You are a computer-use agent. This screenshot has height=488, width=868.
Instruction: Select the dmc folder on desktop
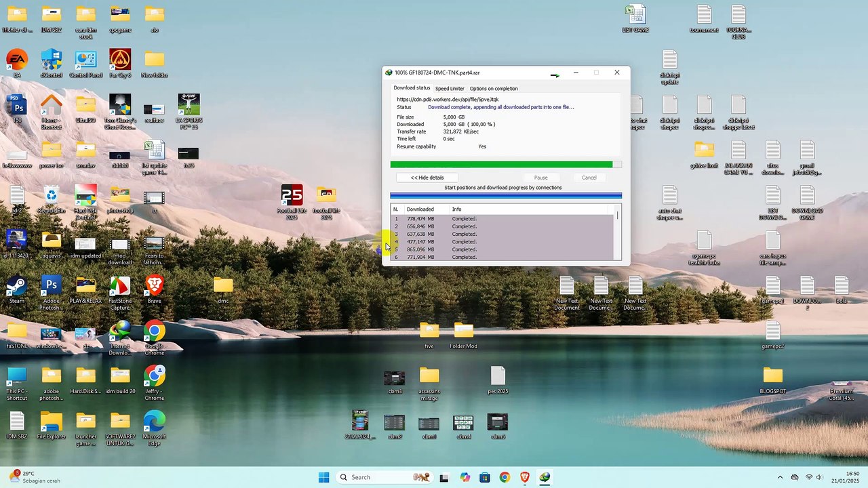point(223,289)
